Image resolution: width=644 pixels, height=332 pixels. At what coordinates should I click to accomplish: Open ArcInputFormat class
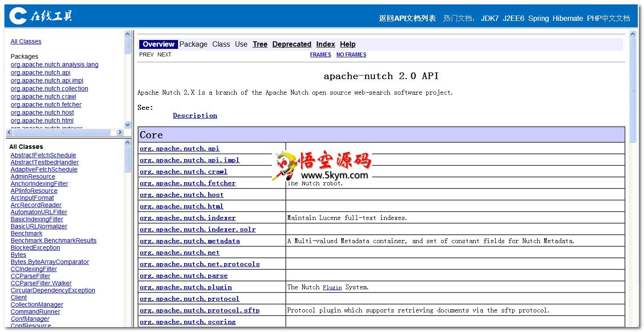(32, 198)
